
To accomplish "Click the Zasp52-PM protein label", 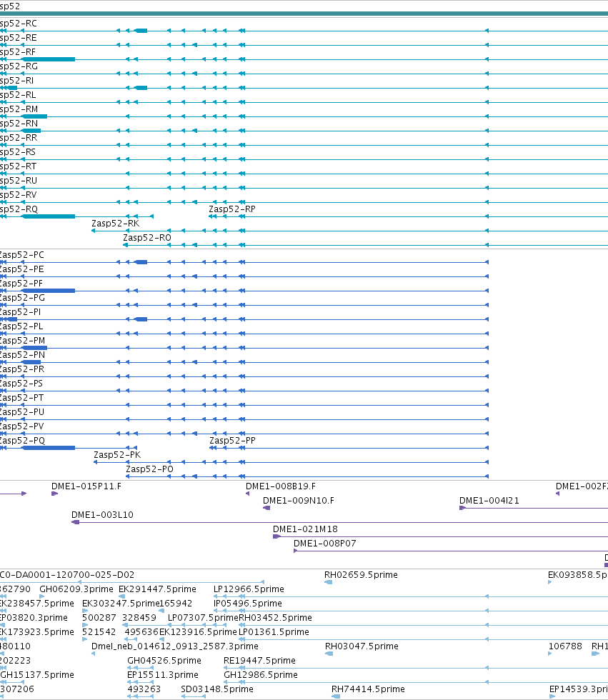I will [22, 340].
